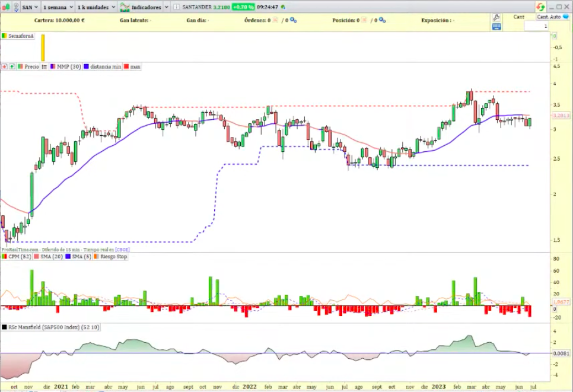This screenshot has width=573, height=392.
Task: Open RSc Mansfield (S&P500 Index) label
Action: click(53, 327)
